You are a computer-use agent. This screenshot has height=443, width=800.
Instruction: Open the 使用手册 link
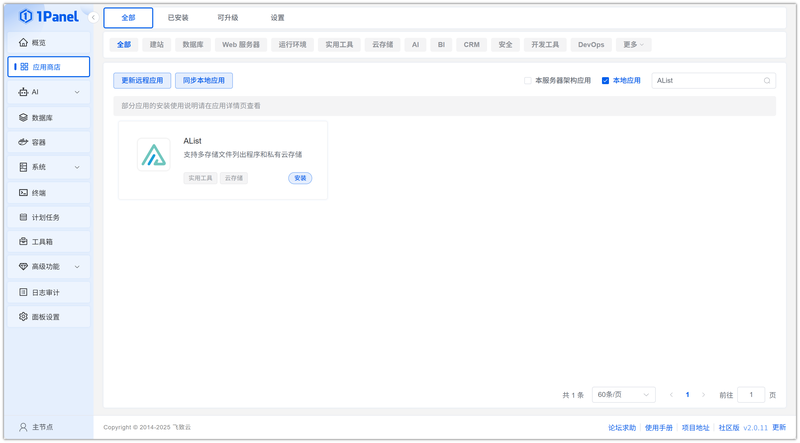tap(659, 428)
